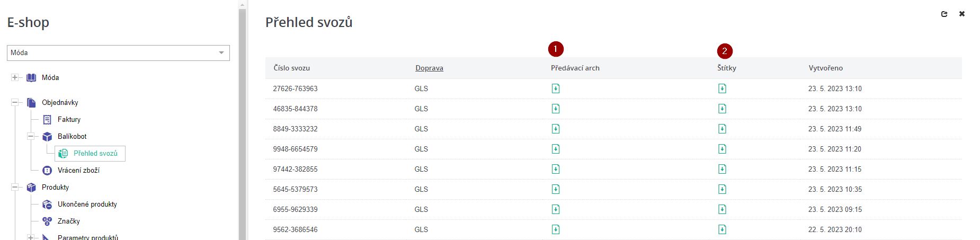Open Faktury in the sidebar

69,119
